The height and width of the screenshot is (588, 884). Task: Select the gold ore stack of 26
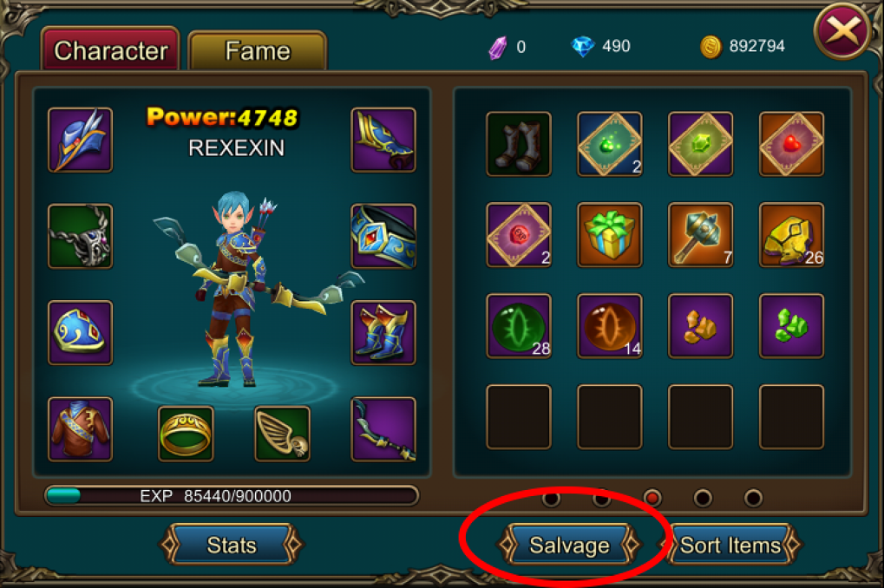coord(791,234)
